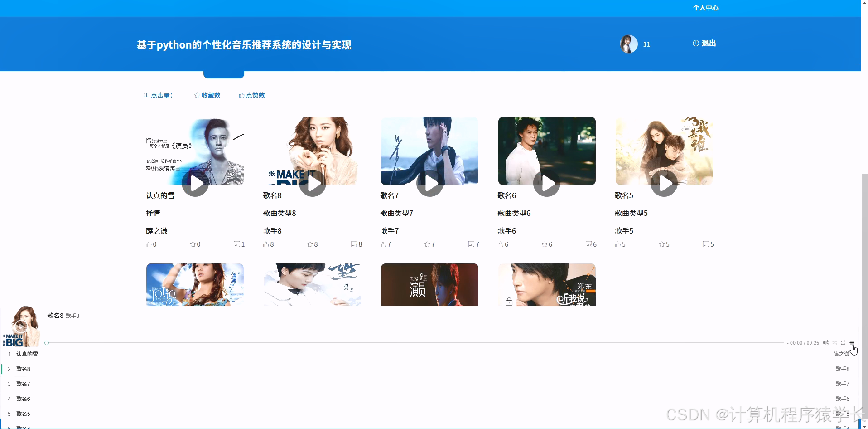Star the 歌名8 song card

pyautogui.click(x=310, y=244)
